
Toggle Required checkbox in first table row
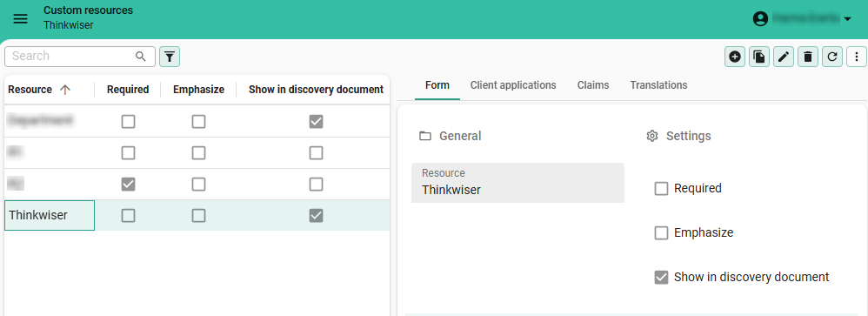128,121
